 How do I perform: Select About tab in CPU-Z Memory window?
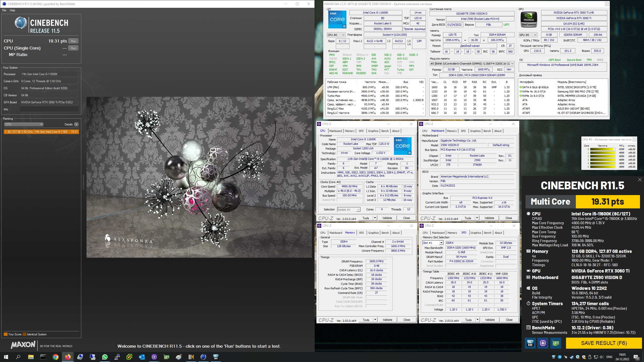pyautogui.click(x=396, y=233)
